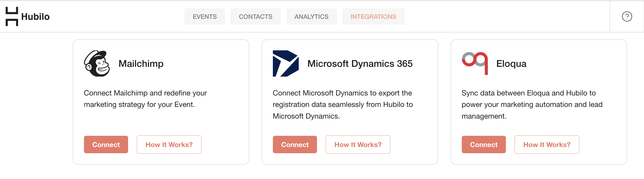This screenshot has height=179, width=644.
Task: Click the Eloqua logo icon
Action: click(x=475, y=63)
